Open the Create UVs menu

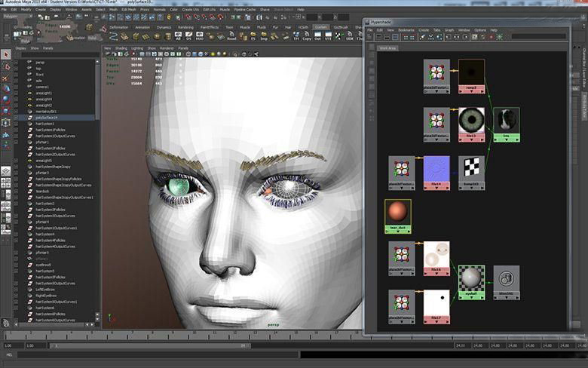[x=191, y=9]
